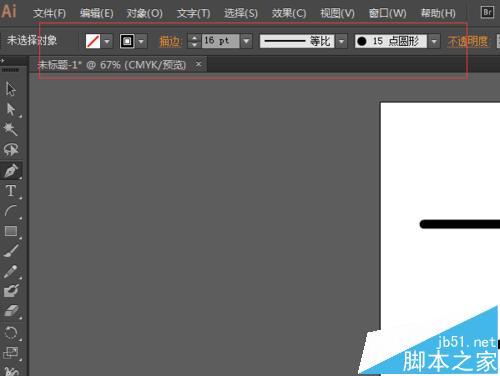Open the 选择(S) menu
Screen dimensions: 500x376
[241, 13]
